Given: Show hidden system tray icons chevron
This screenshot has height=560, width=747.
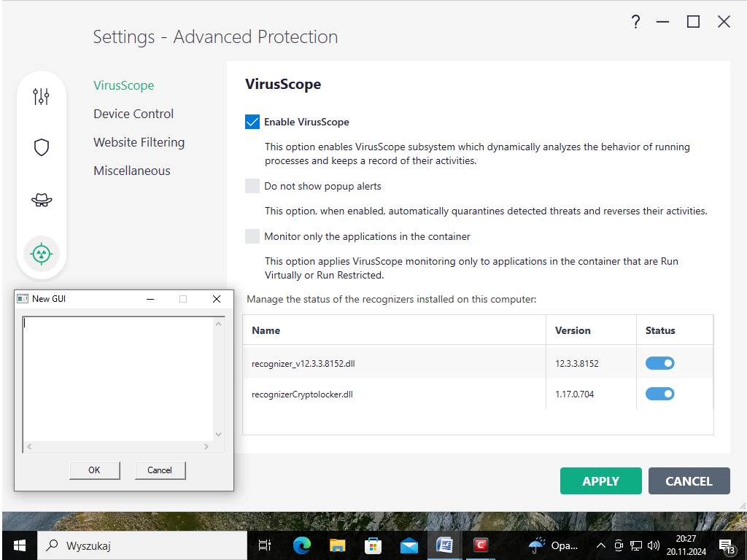Looking at the screenshot, I should click(x=601, y=545).
